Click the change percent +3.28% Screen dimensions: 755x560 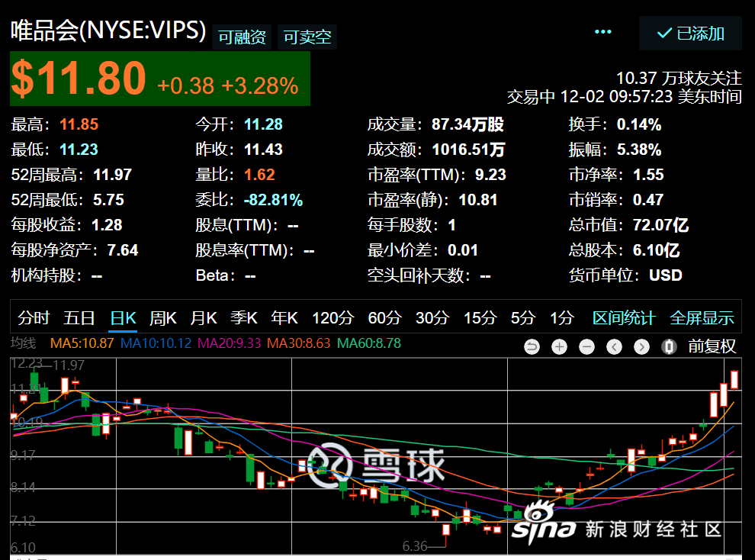260,86
